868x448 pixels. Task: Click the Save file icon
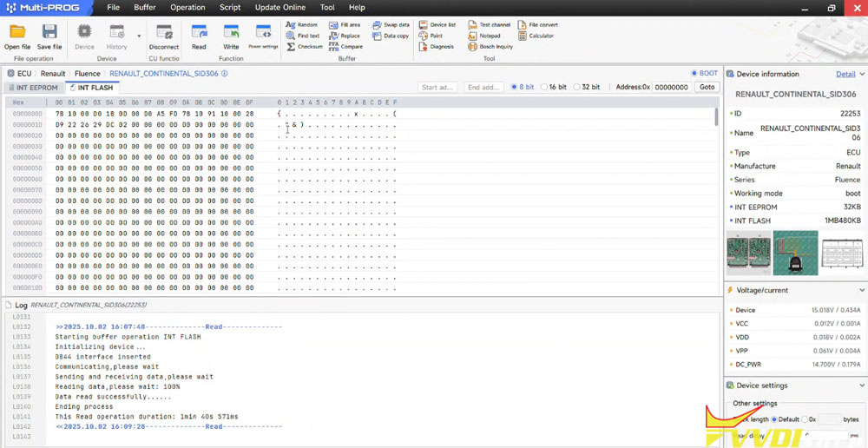[49, 36]
